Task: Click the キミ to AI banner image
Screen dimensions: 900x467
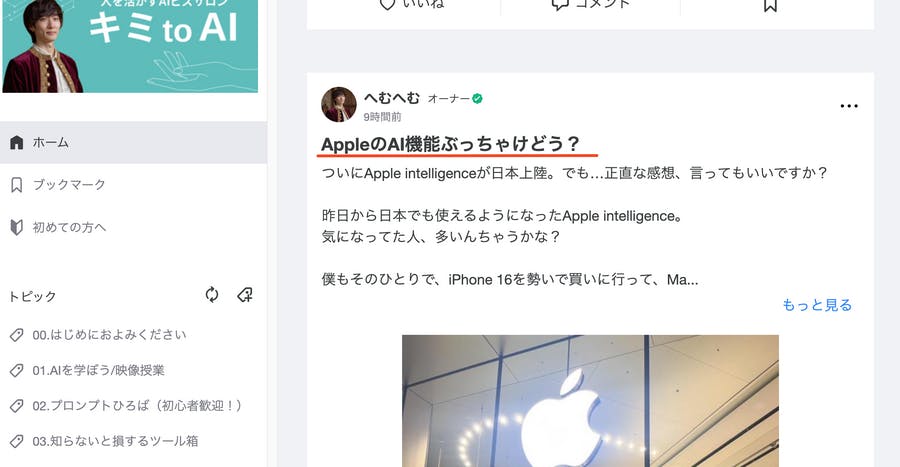Action: (130, 46)
